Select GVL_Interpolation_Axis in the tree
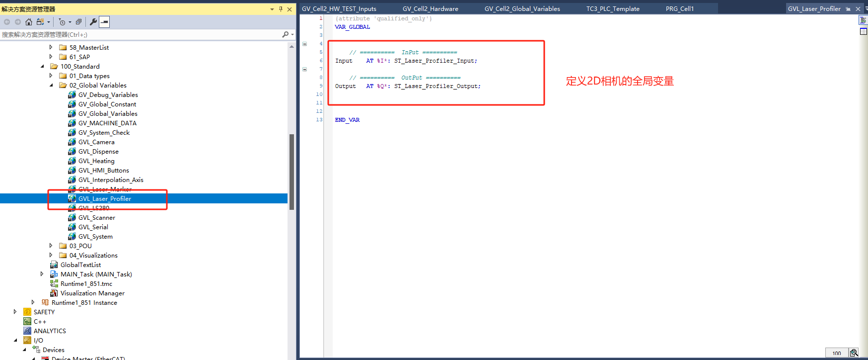 (x=111, y=180)
